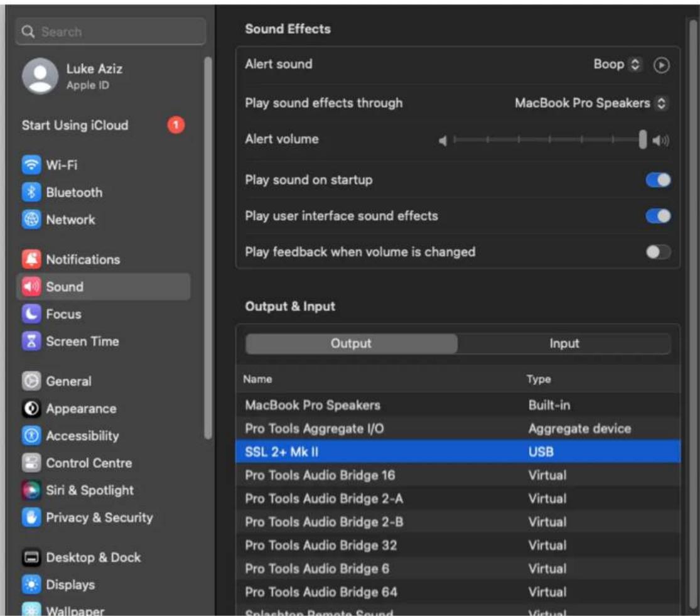Enable Play feedback when volume is changed
The width and height of the screenshot is (700, 616).
coord(658,252)
